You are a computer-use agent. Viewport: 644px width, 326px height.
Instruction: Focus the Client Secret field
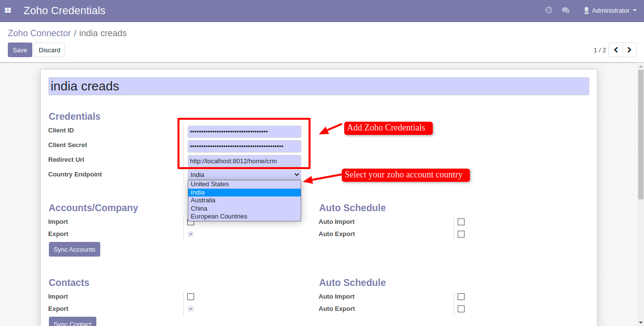tap(244, 146)
